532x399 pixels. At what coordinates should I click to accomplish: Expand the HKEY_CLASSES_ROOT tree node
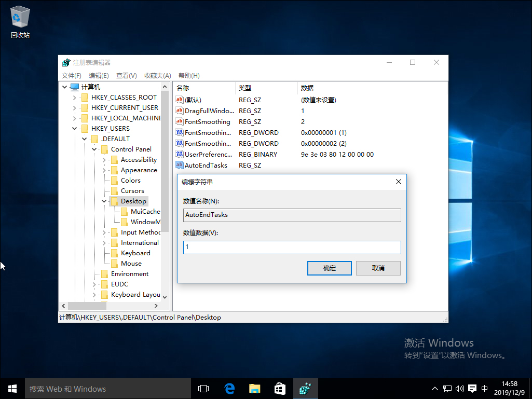click(74, 97)
